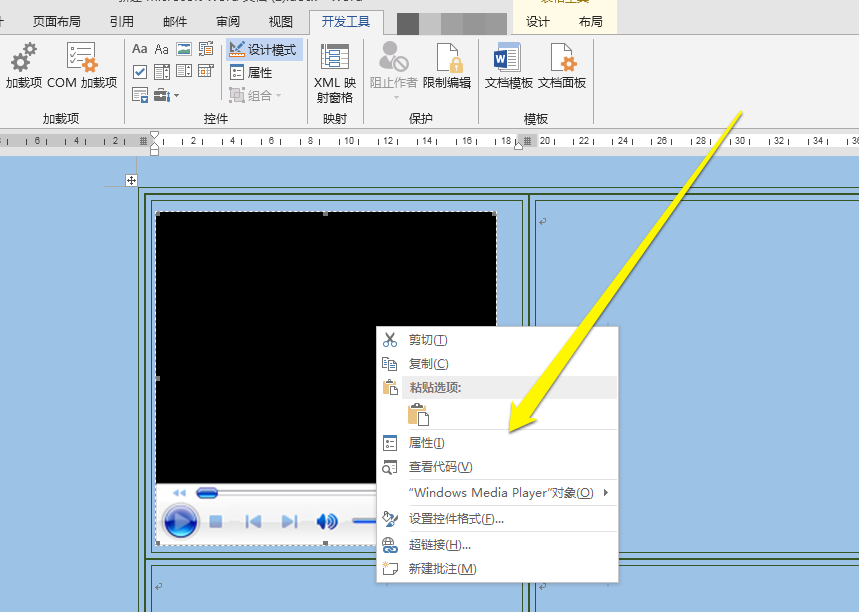
Task: Open the 加载项 add-ins button
Action: point(23,66)
